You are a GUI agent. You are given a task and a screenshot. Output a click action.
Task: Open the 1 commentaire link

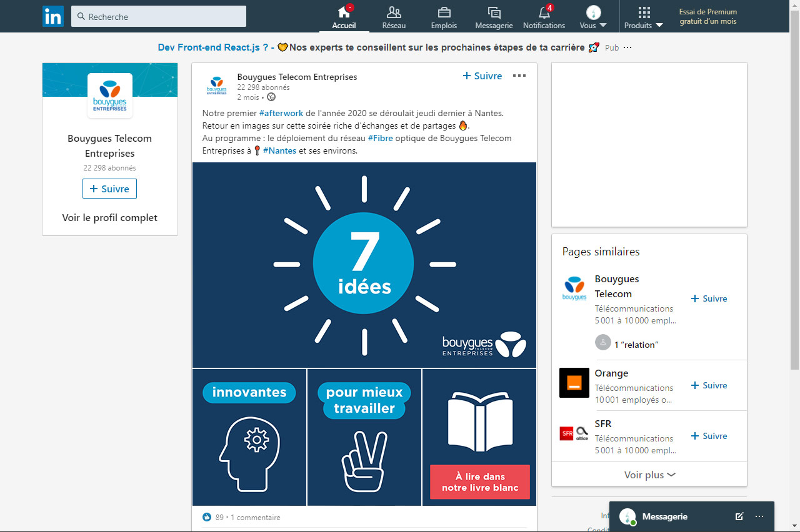click(x=256, y=517)
